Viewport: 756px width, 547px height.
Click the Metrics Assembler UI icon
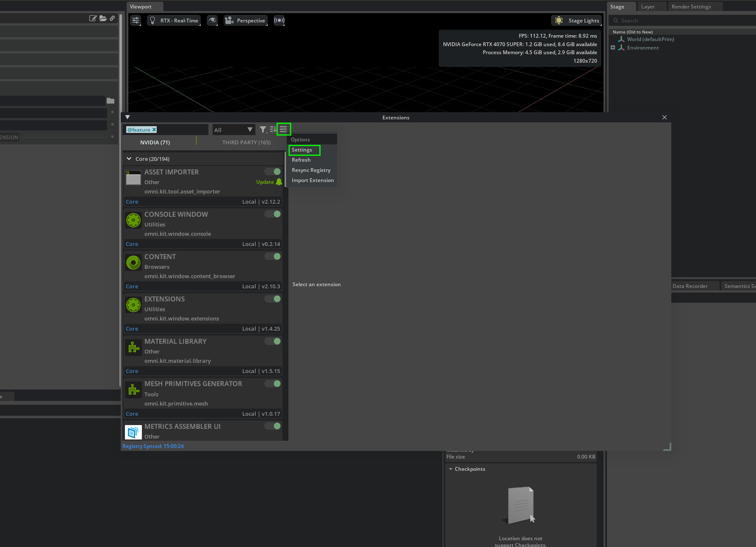click(133, 432)
